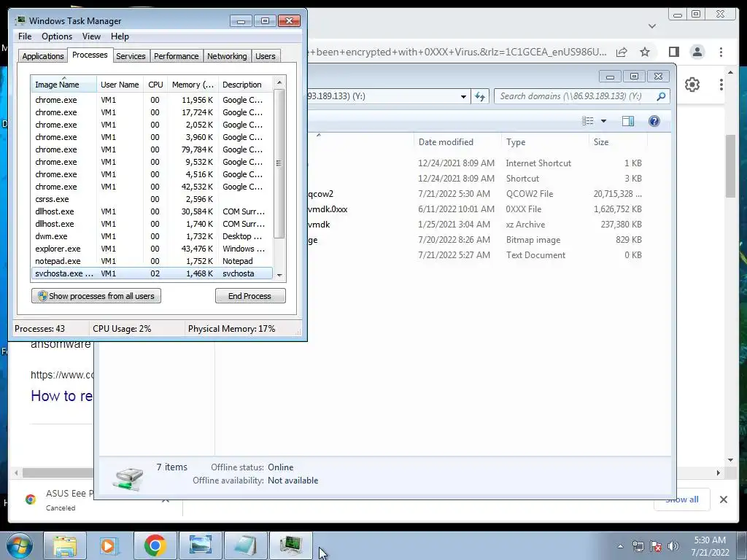747x560 pixels.
Task: Open the Task Manager File menu
Action: pos(25,36)
